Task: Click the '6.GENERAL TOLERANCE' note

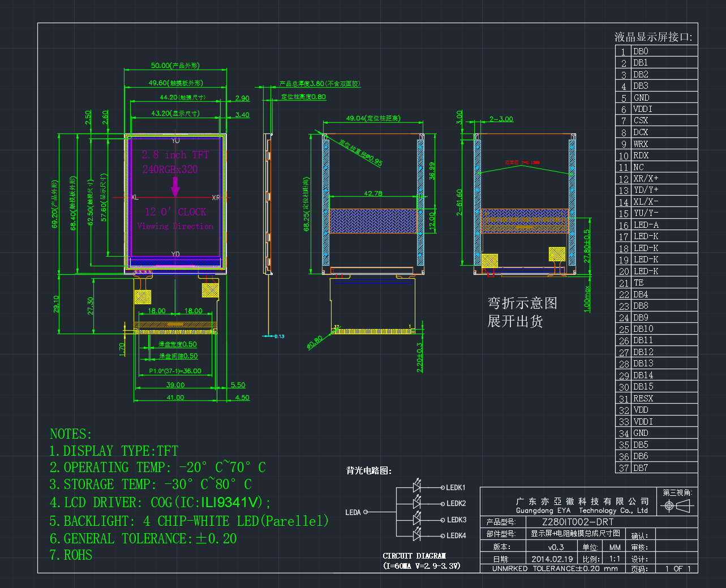Action: [x=143, y=539]
